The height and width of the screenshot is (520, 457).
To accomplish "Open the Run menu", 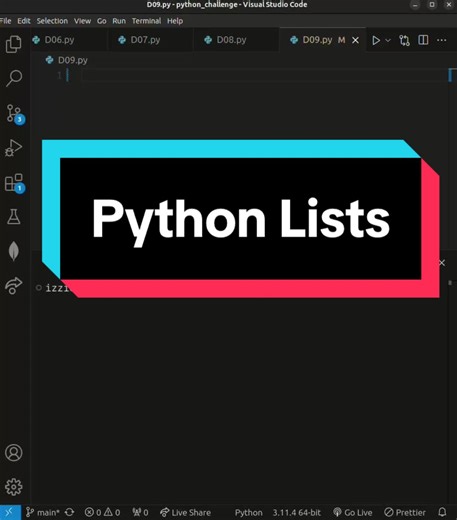I will click(x=119, y=21).
